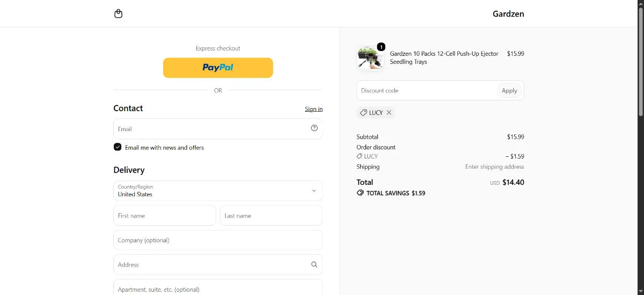
Task: Focus the Last name field
Action: [x=272, y=215]
